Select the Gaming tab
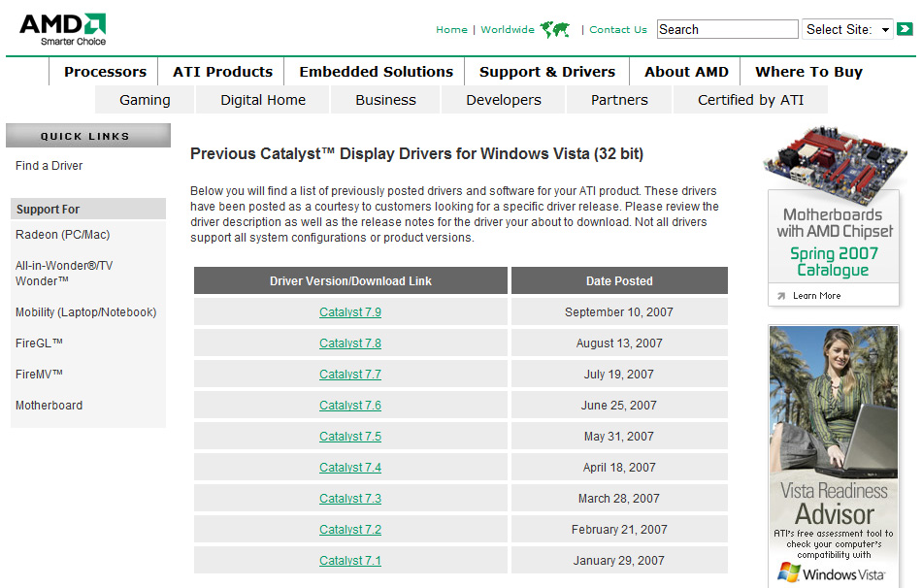Viewport: 922px width, 588px height. [145, 100]
